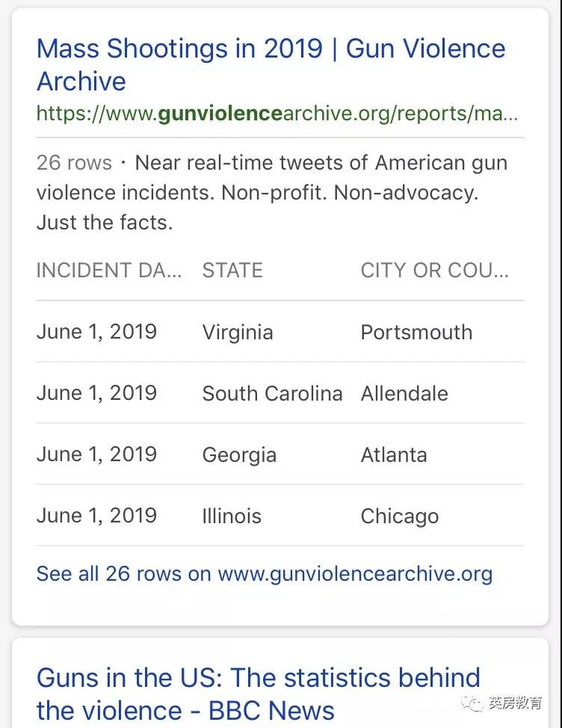The width and height of the screenshot is (562, 728).
Task: Tap the 英房教育 watermark text
Action: (516, 703)
